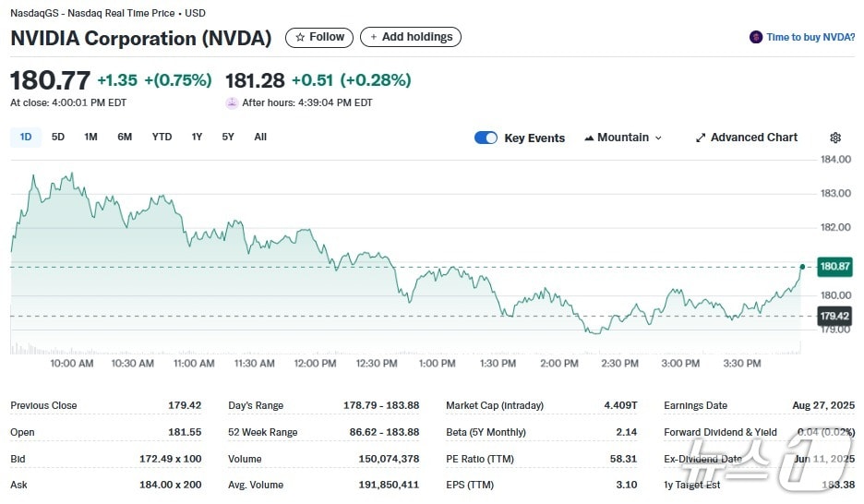Select the 5Y time range

tap(228, 137)
